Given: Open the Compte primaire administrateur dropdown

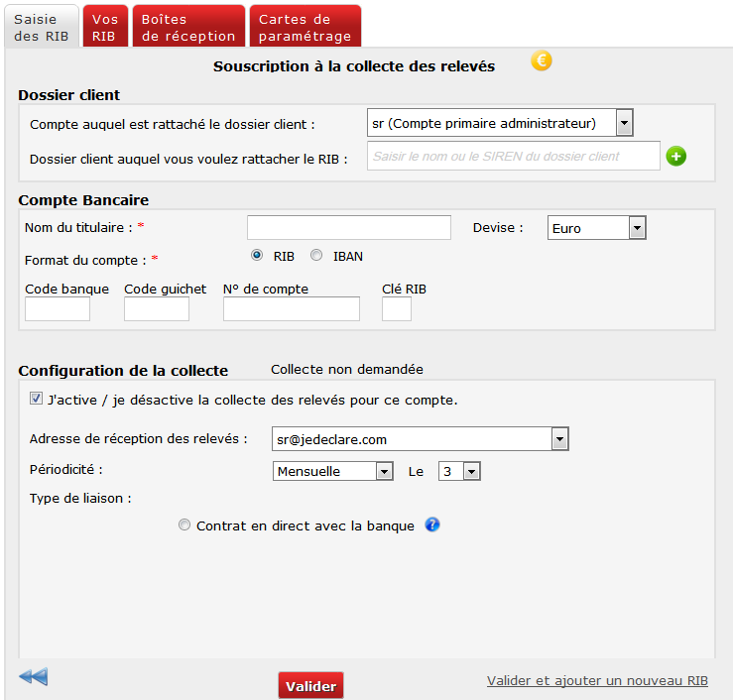Looking at the screenshot, I should 500,123.
